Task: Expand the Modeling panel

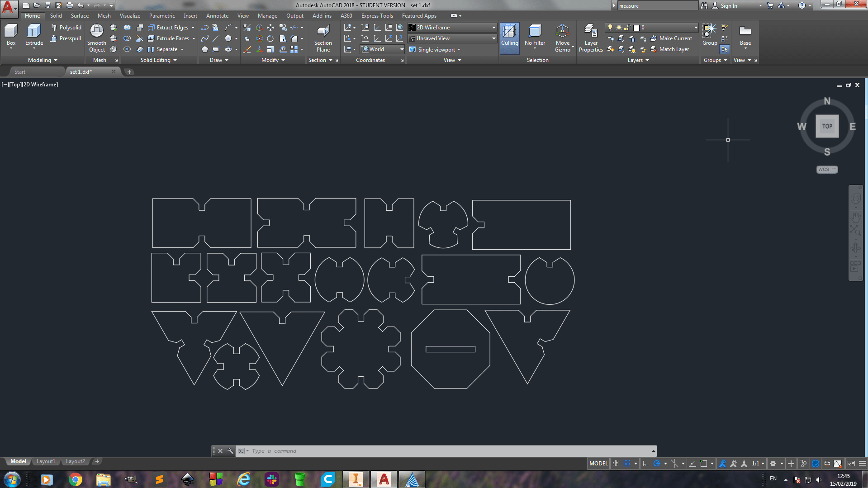Action: click(43, 60)
